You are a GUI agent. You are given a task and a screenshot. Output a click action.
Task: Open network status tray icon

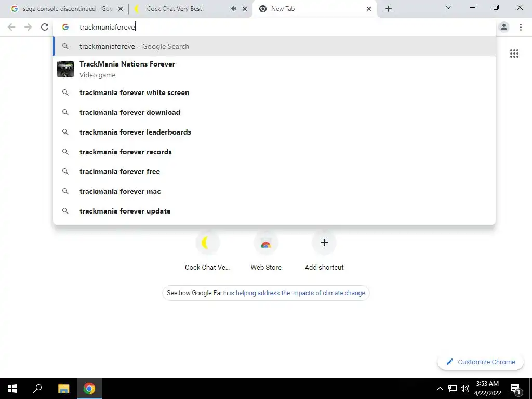(453, 389)
